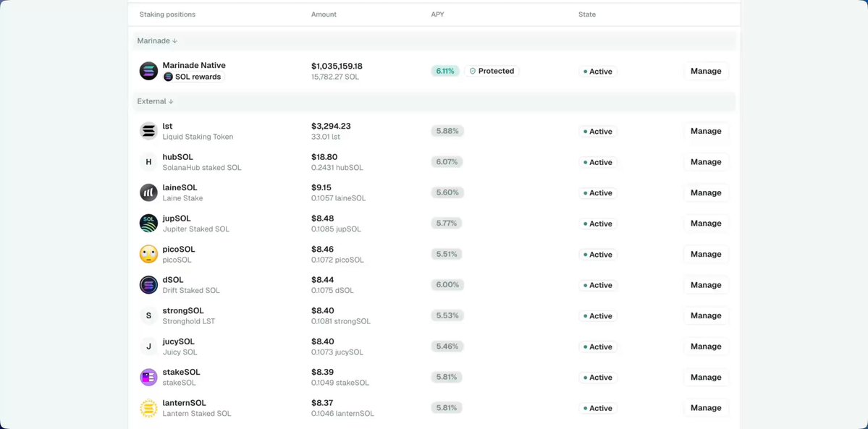Click the SolanaHub staked SOL subtitle
Viewport: 868px width, 429px height.
point(202,168)
